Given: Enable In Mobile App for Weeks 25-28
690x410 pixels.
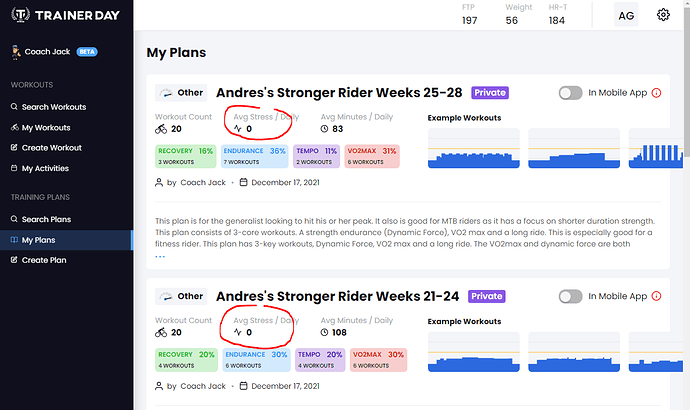Looking at the screenshot, I should 570,93.
